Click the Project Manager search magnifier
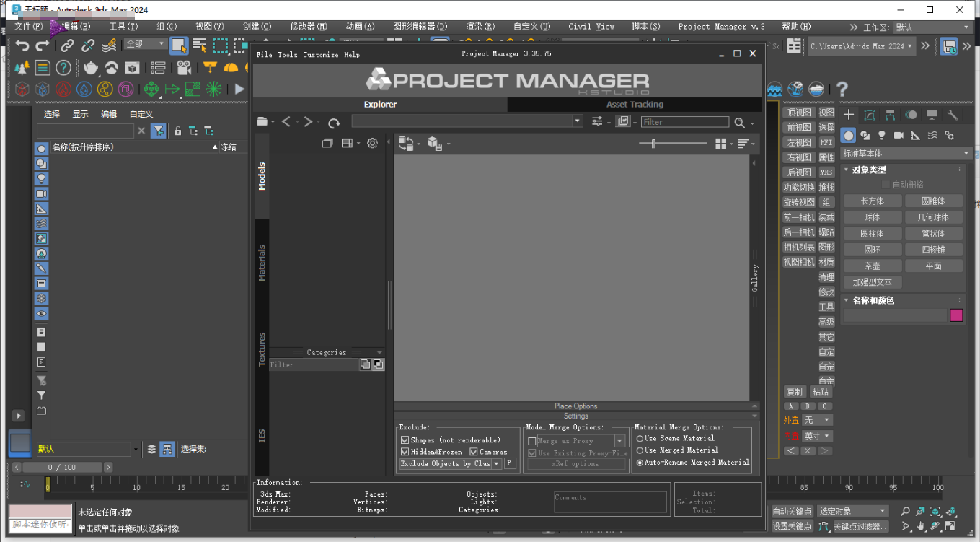 tap(740, 123)
